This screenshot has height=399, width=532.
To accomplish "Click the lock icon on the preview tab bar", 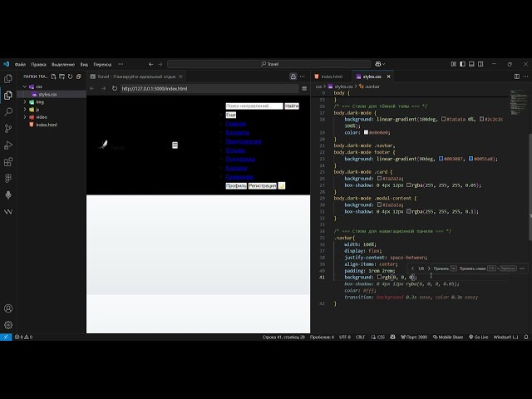I will click(293, 76).
